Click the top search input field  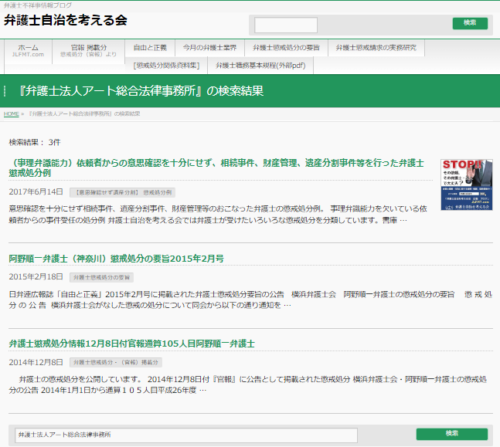coord(286,25)
